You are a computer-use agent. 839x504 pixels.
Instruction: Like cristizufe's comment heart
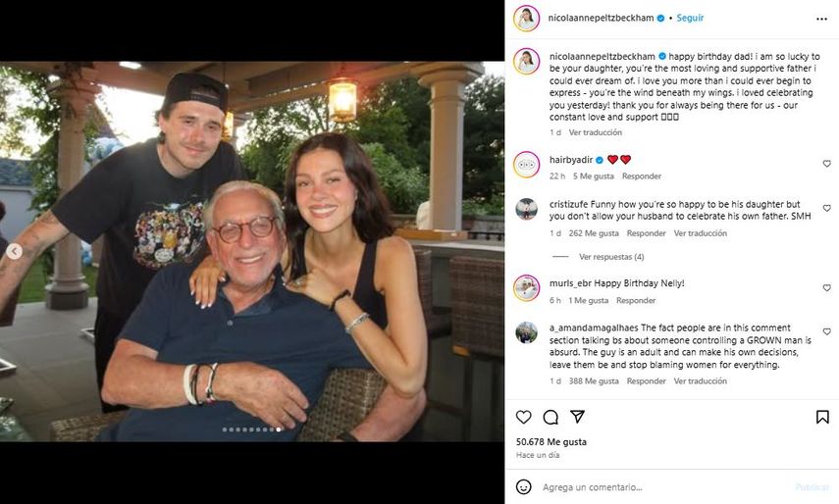(826, 208)
